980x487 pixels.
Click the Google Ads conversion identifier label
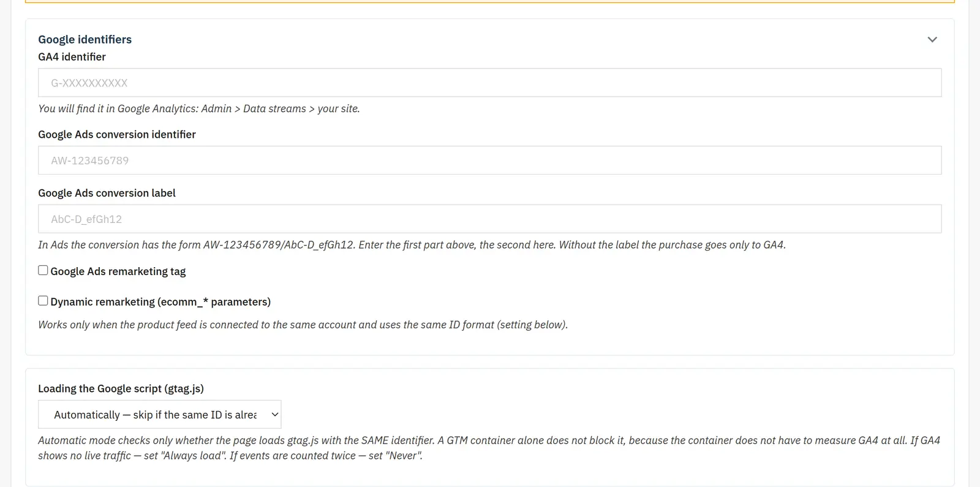pos(117,134)
